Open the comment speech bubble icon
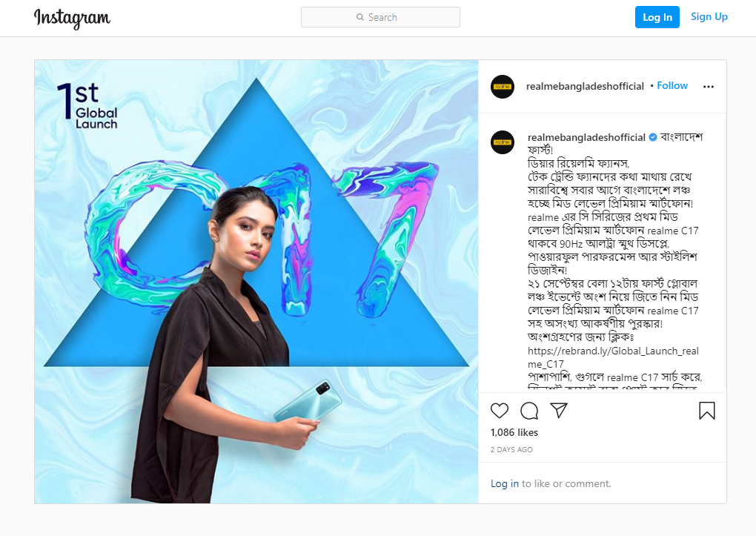The height and width of the screenshot is (536, 756). [529, 411]
